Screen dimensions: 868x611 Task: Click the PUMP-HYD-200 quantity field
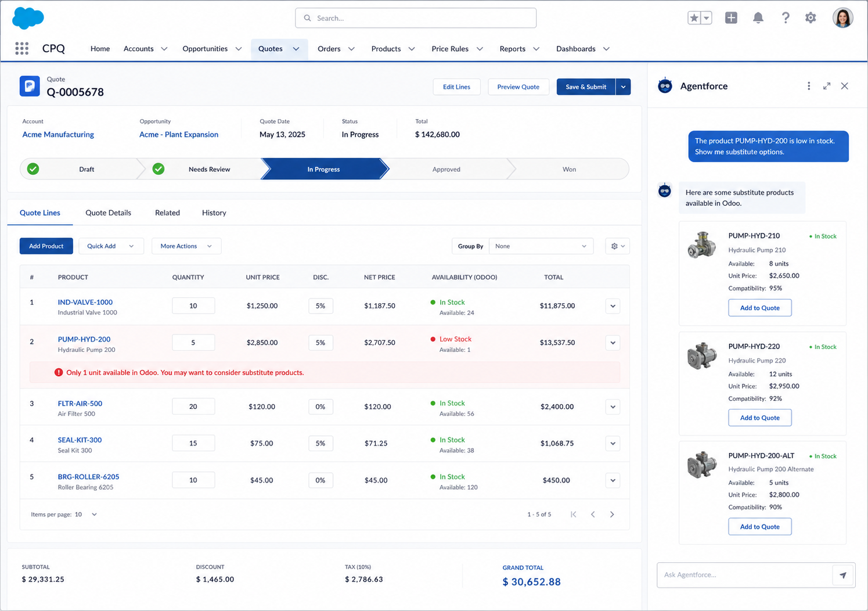pos(193,343)
